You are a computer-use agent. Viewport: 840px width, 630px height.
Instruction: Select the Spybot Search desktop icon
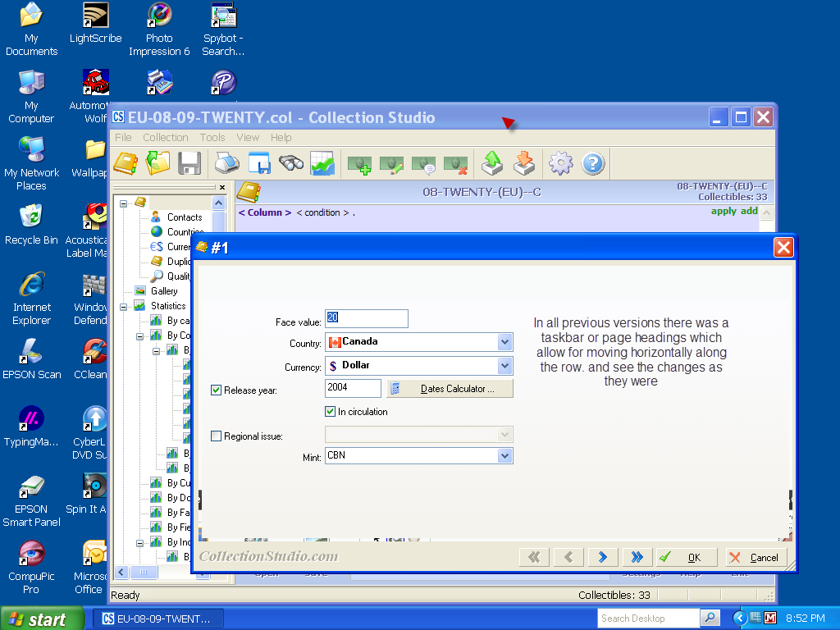coord(223,30)
